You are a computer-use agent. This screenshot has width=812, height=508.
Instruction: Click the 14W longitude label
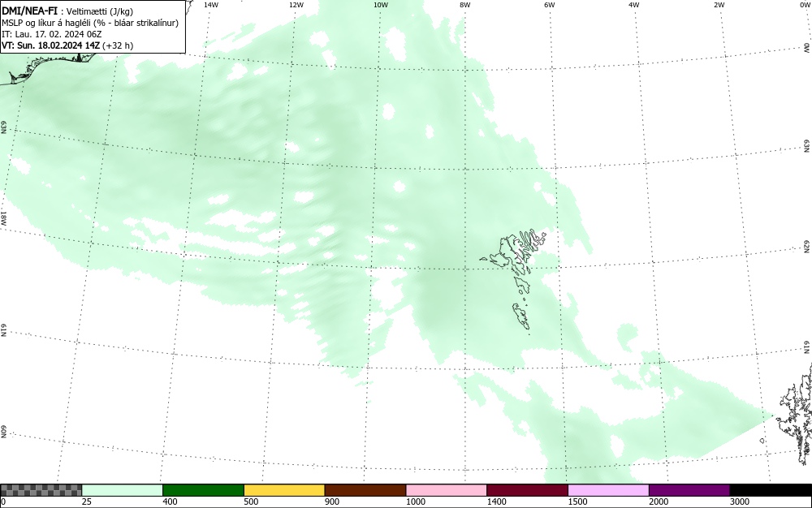pos(211,5)
